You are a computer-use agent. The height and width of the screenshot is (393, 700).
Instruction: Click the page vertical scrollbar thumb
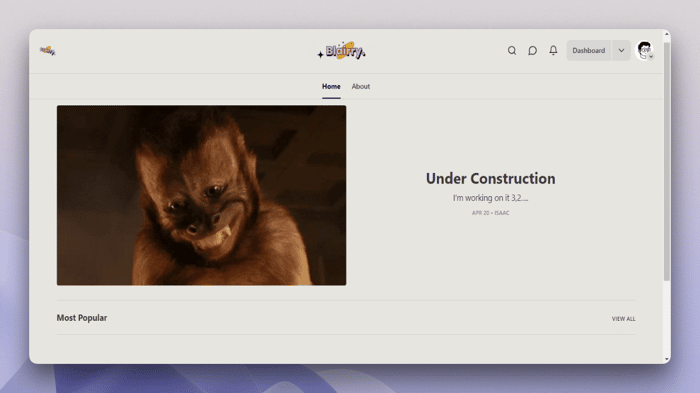click(667, 161)
